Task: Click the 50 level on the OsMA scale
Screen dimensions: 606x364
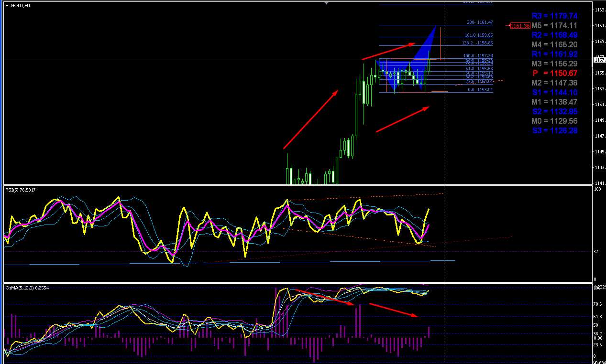Action: pyautogui.click(x=596, y=325)
